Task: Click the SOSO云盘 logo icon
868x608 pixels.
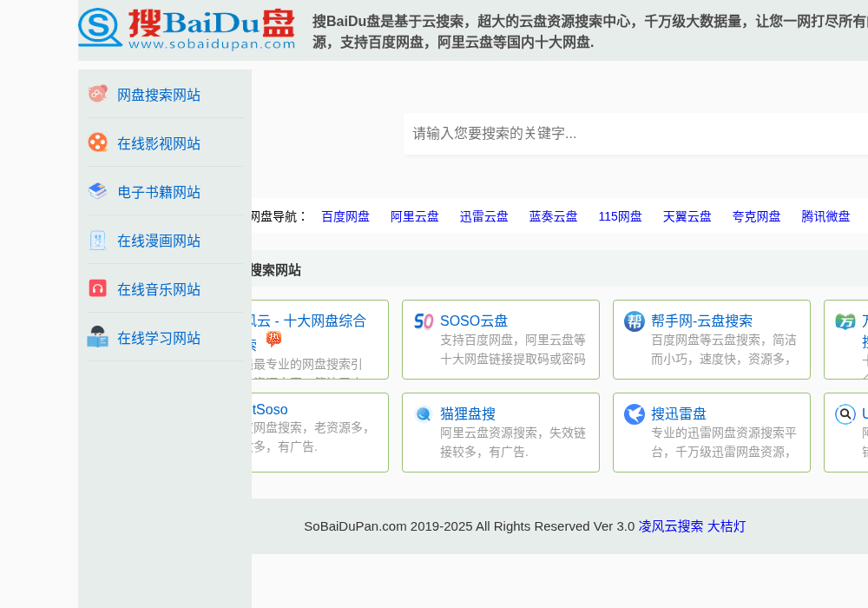Action: [x=424, y=321]
